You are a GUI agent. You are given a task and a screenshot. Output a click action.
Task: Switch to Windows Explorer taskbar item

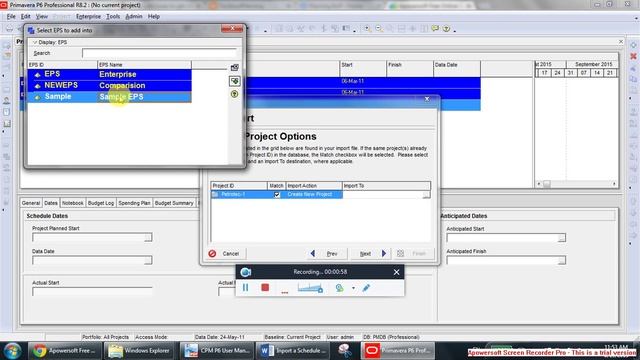pyautogui.click(x=140, y=351)
